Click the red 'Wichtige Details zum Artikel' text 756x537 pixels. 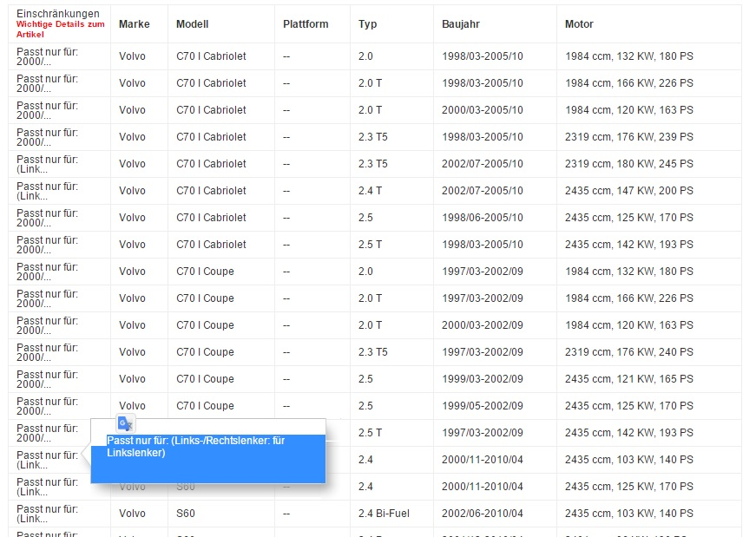60,29
